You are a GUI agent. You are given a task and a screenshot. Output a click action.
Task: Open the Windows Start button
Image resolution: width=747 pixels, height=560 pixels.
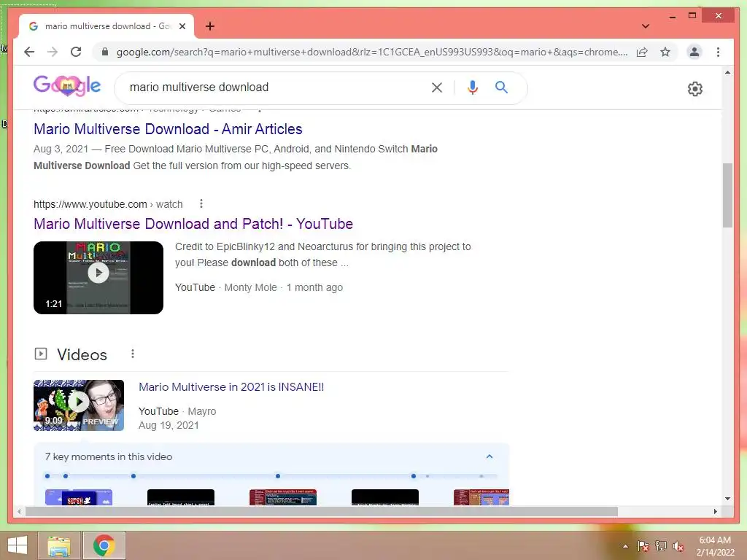tap(18, 545)
